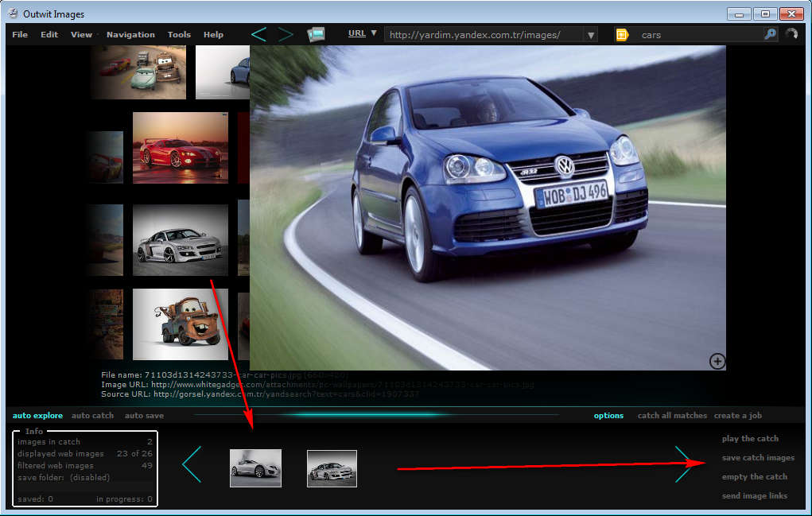Toggle auto explore mode
Viewport: 812px width, 516px height.
pos(37,415)
